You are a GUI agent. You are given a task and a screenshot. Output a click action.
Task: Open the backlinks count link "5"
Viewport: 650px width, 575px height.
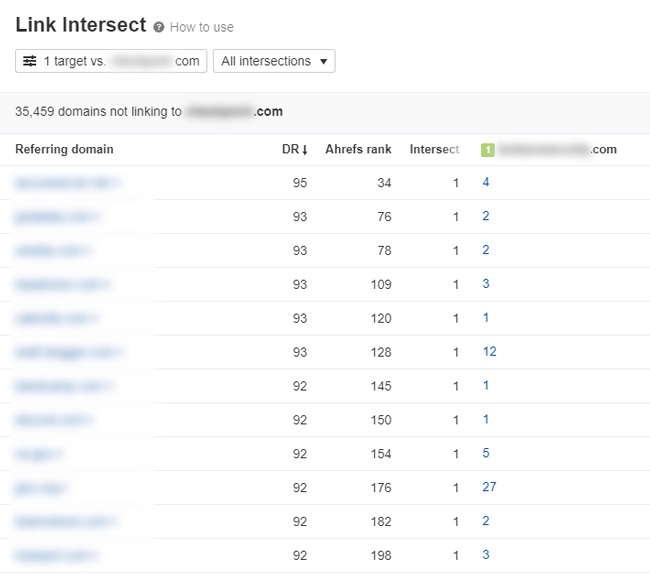point(485,453)
